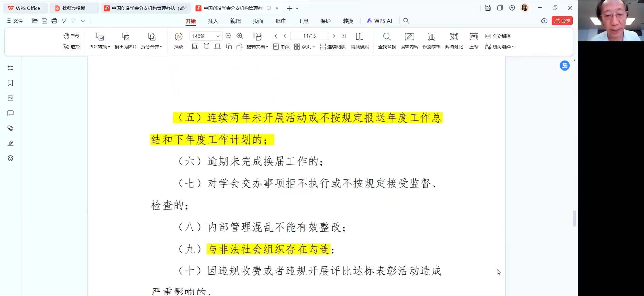Enable 单页 single page view
The width and height of the screenshot is (644, 296).
click(x=281, y=47)
